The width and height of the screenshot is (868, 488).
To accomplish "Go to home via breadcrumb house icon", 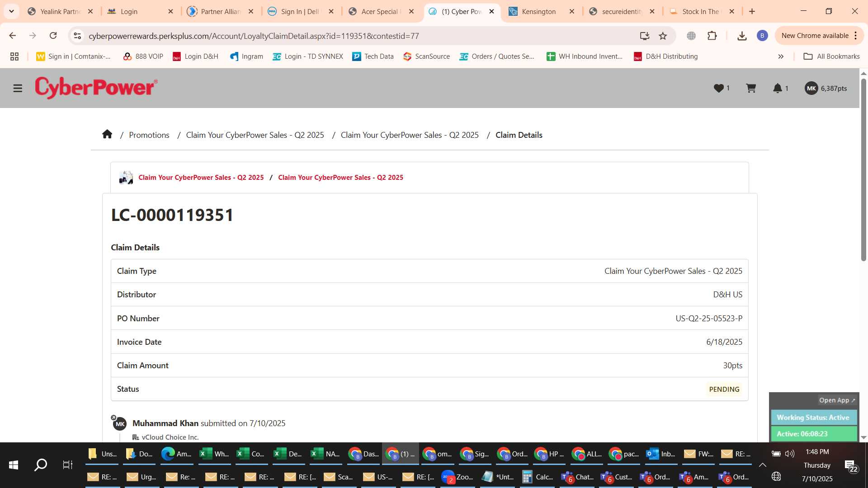I will tap(107, 134).
